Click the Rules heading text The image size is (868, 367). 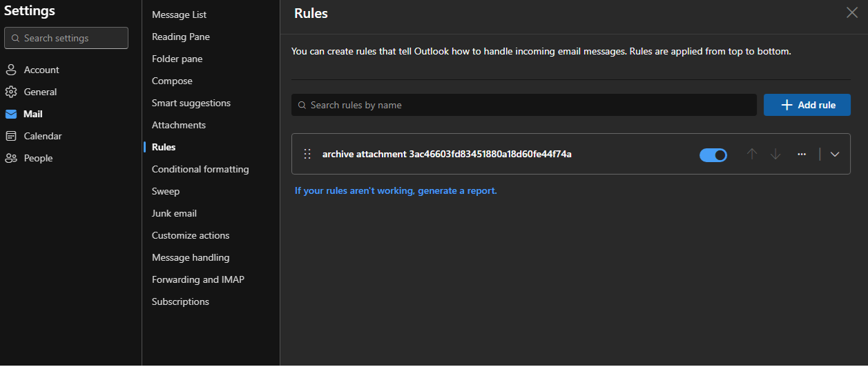(x=311, y=13)
